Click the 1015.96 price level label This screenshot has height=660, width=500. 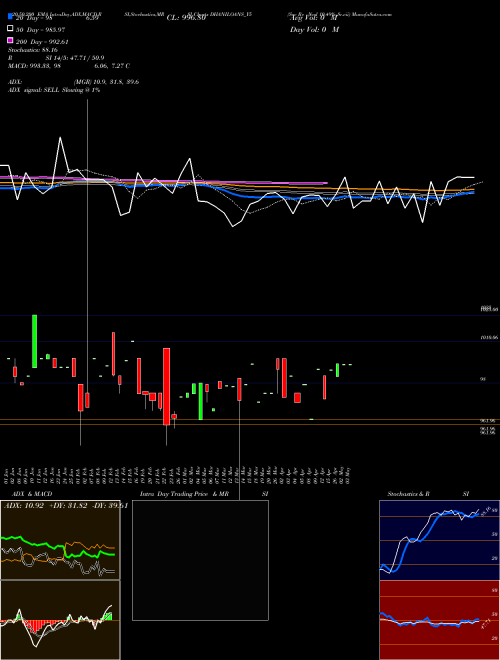click(x=489, y=337)
